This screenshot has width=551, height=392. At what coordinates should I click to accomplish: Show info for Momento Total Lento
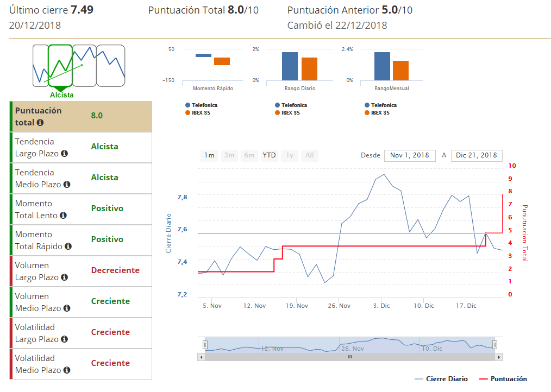point(63,216)
